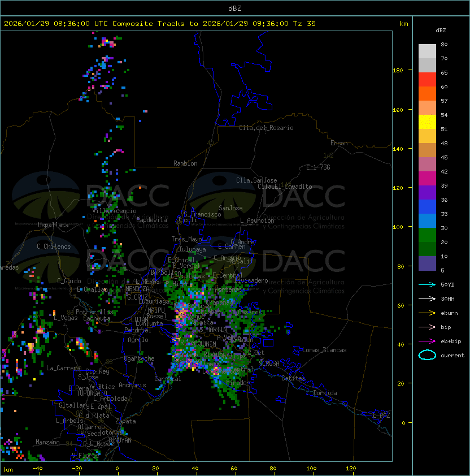The width and height of the screenshot is (470, 476).
Task: Click the 'TUNUYAN' map label
Action: coord(120,440)
